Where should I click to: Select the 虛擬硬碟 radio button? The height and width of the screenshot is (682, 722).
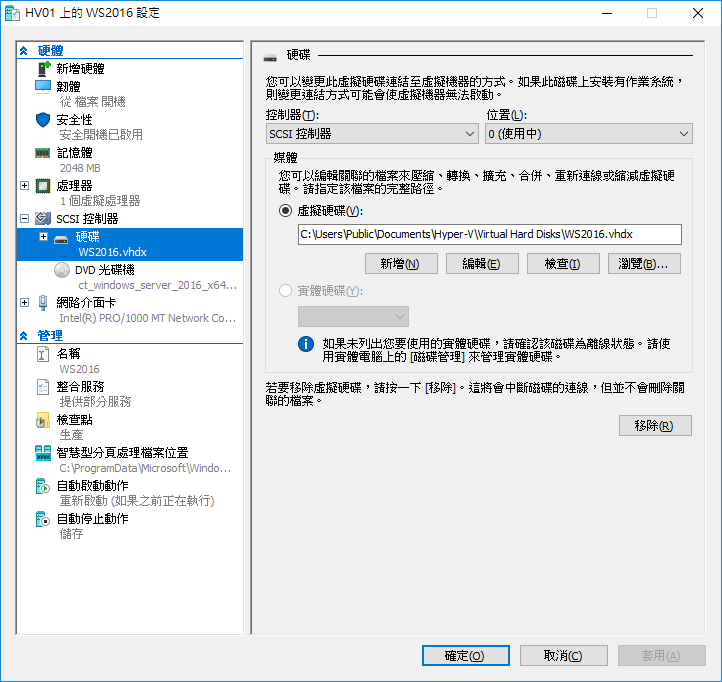285,211
